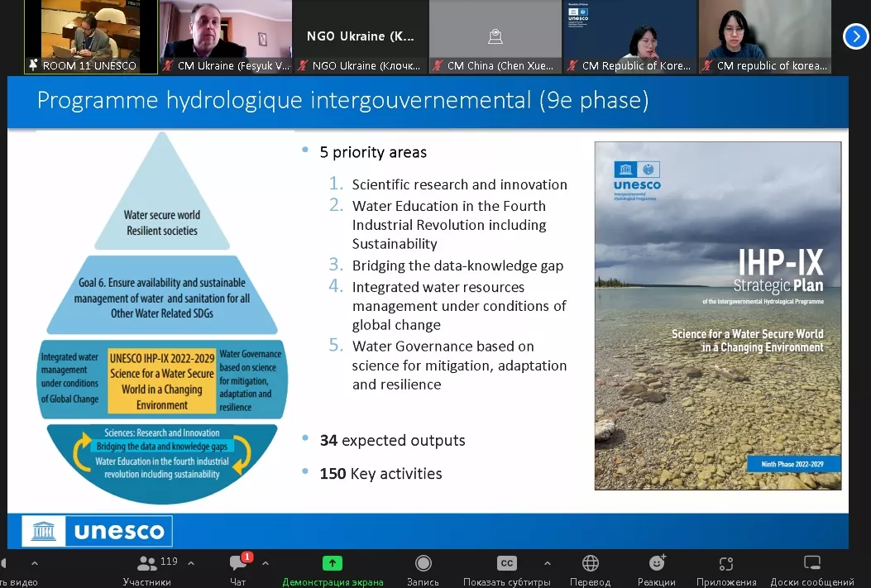Open Whiteboards (Доски сообщений) icon

coord(811,569)
